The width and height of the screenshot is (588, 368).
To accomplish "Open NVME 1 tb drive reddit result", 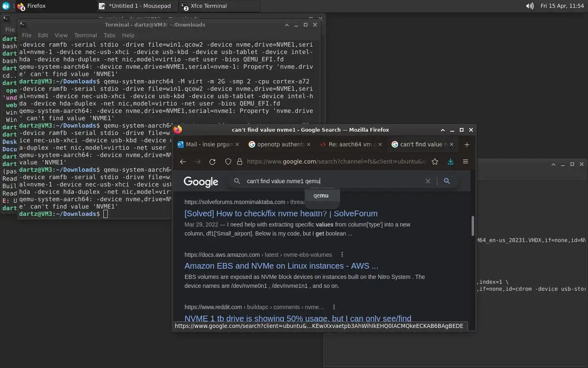I will [x=298, y=318].
